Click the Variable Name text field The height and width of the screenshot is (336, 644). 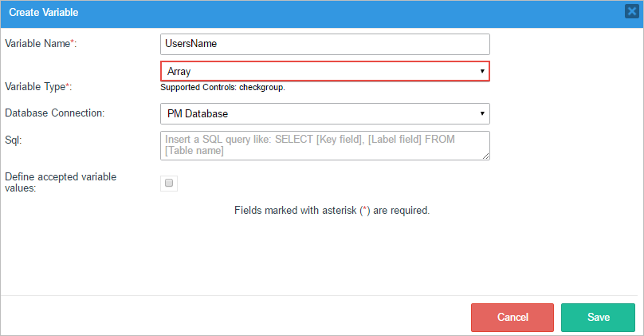tap(324, 44)
